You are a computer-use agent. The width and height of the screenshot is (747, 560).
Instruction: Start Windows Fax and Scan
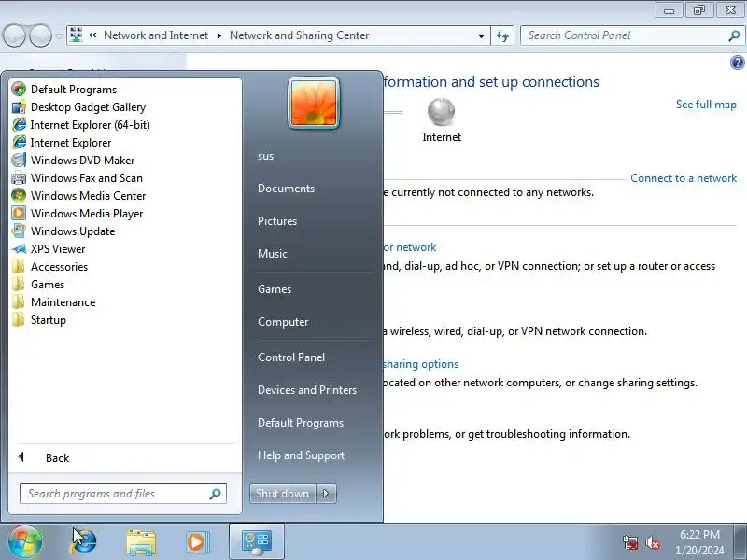[78, 178]
